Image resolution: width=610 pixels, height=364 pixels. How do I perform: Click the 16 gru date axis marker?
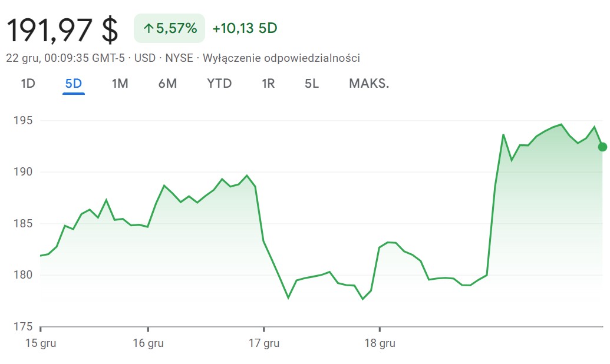click(148, 343)
